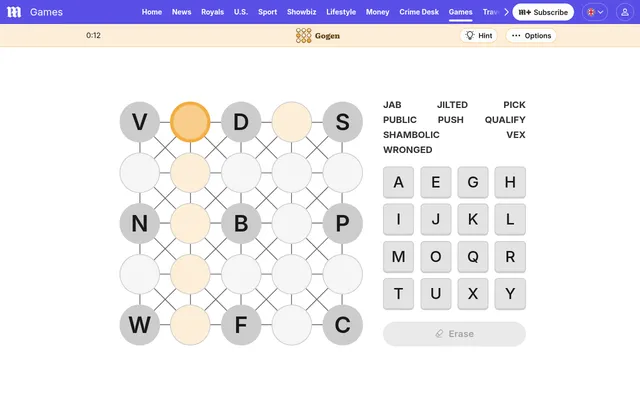Click the word PUSH in list

[x=451, y=120]
